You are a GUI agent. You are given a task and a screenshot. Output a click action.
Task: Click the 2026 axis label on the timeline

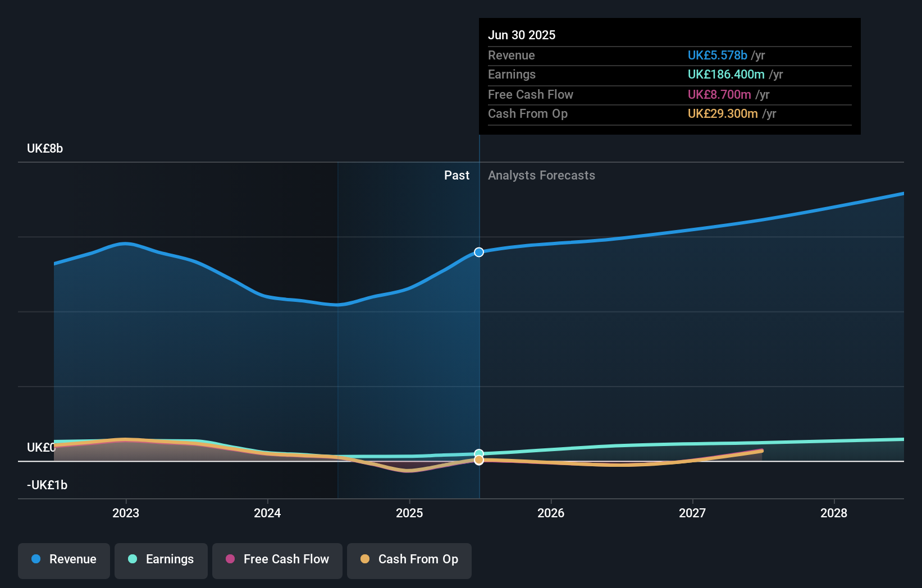pyautogui.click(x=551, y=513)
